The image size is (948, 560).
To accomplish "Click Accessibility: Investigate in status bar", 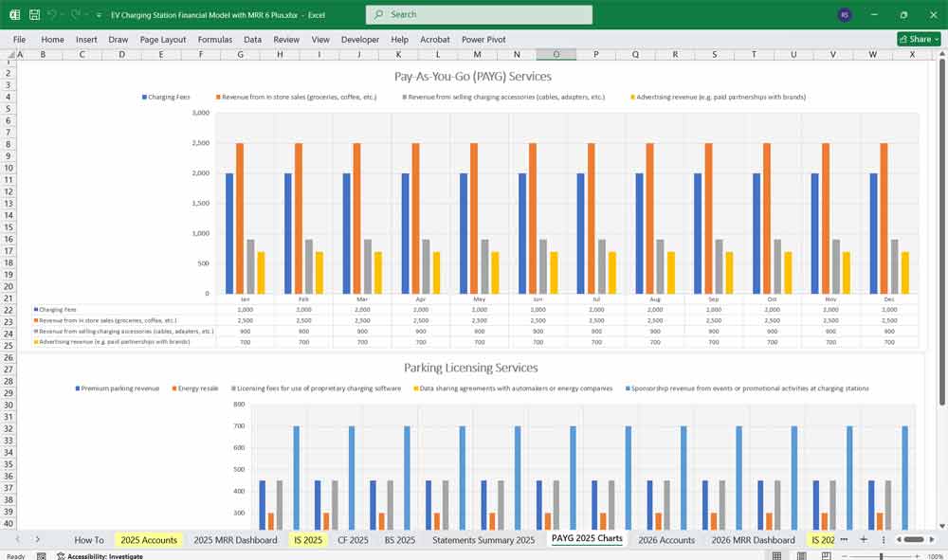I will click(104, 556).
